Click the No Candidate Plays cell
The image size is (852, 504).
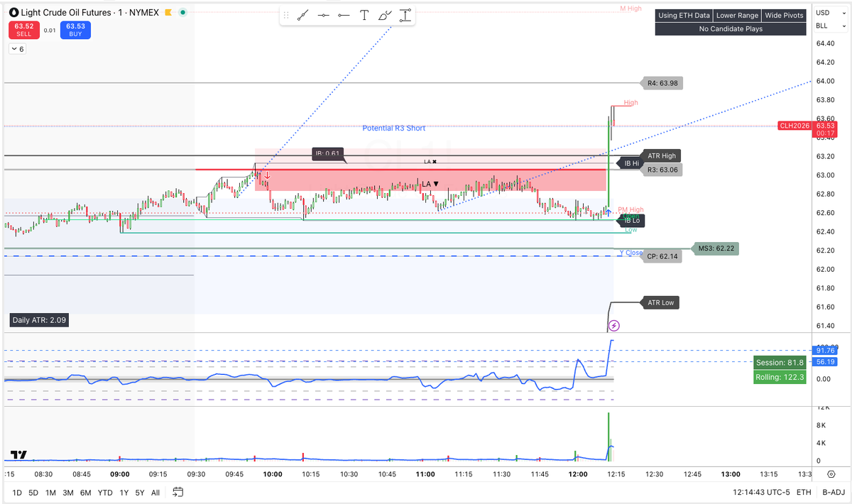pos(731,29)
